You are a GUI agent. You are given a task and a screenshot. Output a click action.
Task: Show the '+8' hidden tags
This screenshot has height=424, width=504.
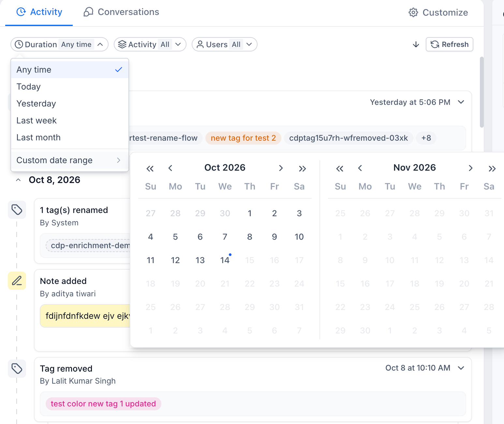pyautogui.click(x=426, y=138)
